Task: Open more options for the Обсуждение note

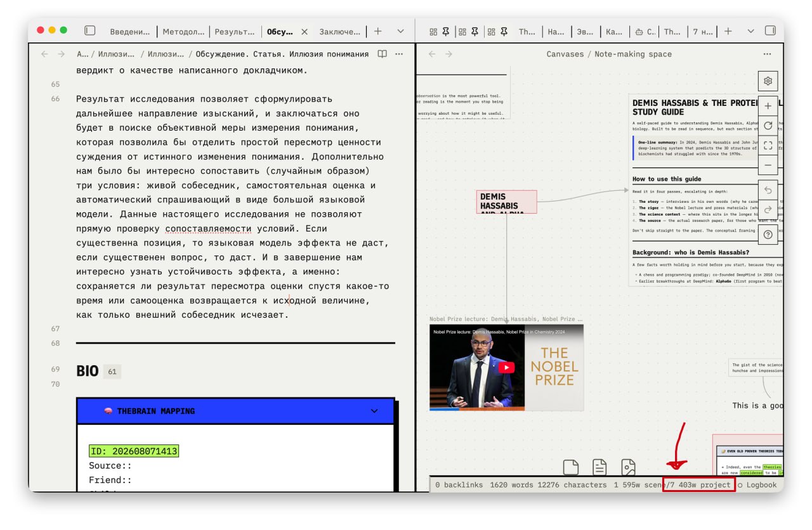Action: pos(399,54)
